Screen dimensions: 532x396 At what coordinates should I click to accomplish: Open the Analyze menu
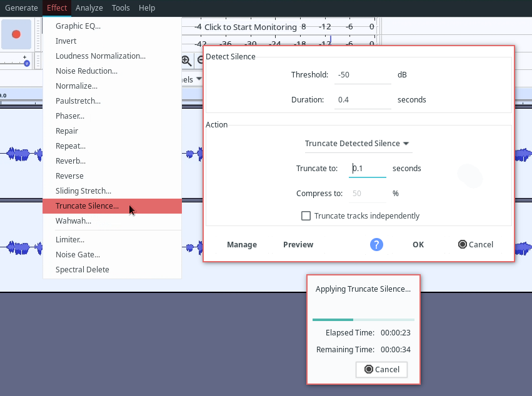[89, 8]
